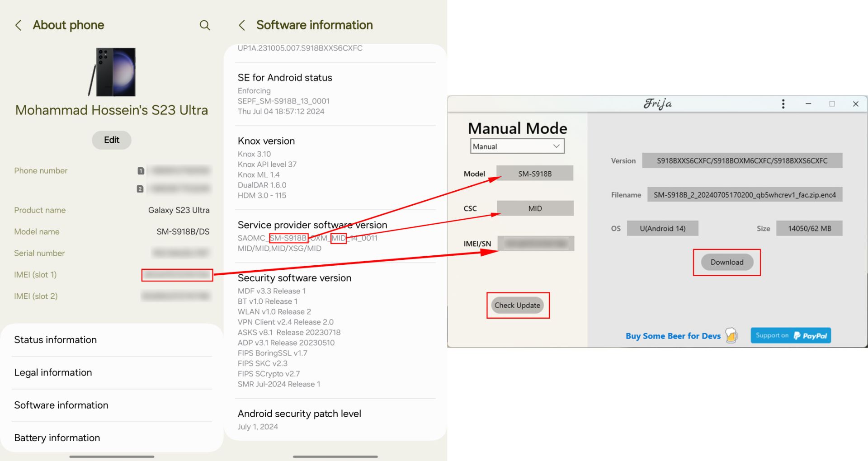
Task: Maximize the Frija window
Action: click(832, 104)
